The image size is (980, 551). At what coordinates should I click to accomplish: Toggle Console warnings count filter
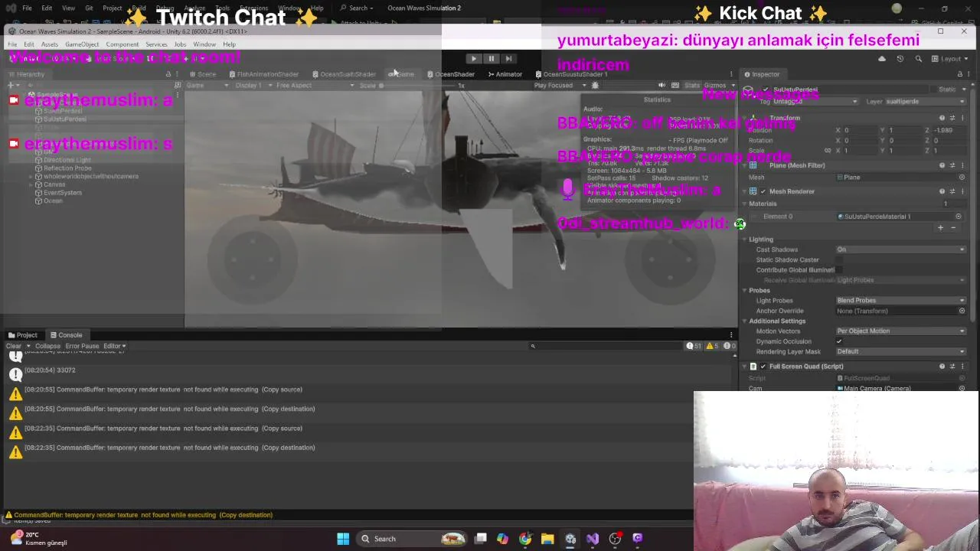click(711, 346)
